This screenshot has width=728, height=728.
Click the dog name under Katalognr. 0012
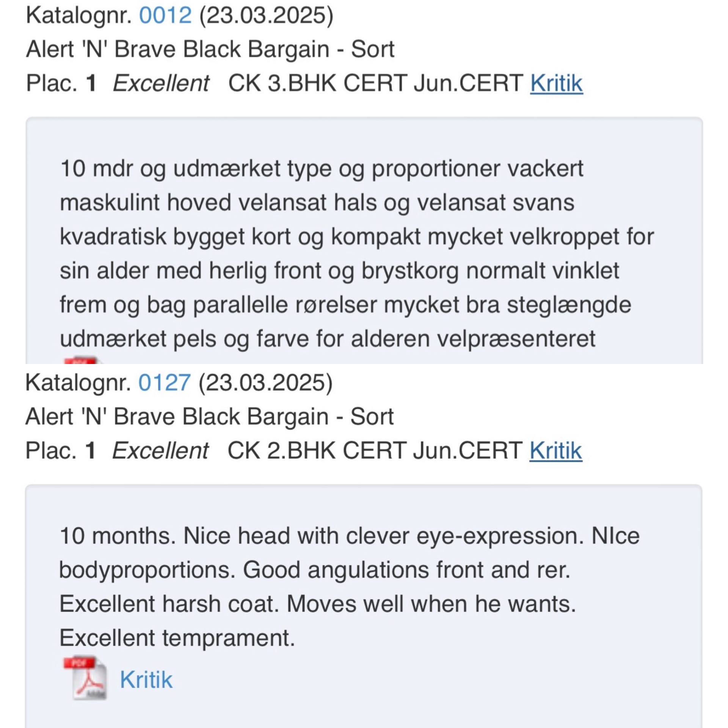210,49
